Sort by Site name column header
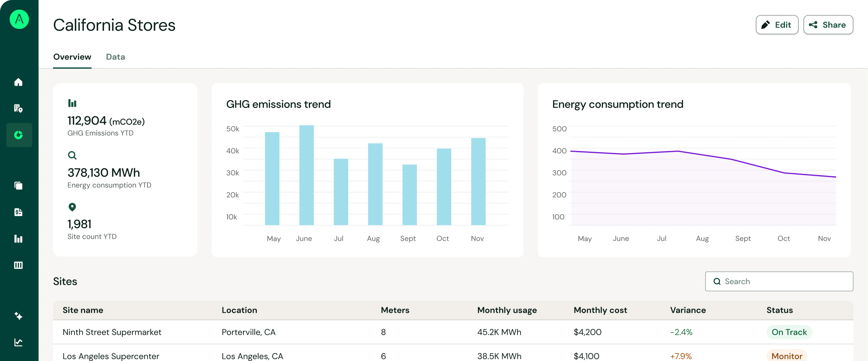Image resolution: width=868 pixels, height=361 pixels. click(x=83, y=310)
